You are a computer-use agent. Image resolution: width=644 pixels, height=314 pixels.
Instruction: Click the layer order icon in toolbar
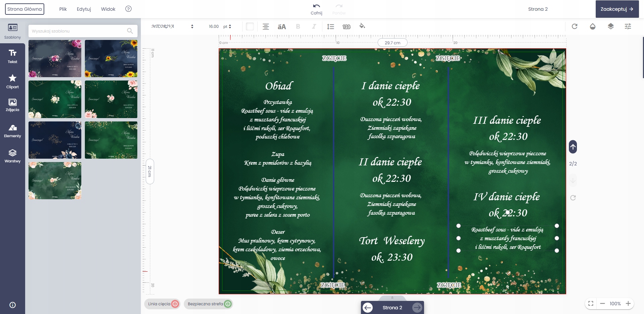pyautogui.click(x=611, y=26)
